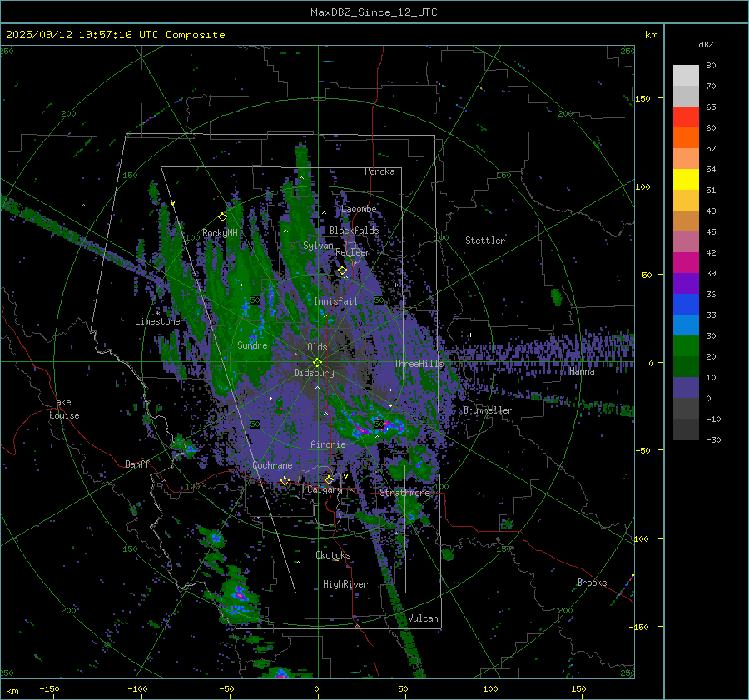Click the Airdrie city label

328,444
